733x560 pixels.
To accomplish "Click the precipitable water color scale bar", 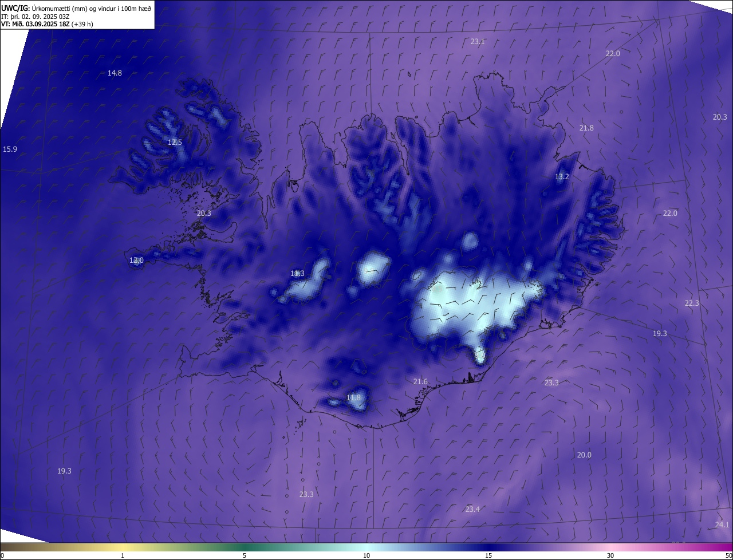I will [x=366, y=547].
